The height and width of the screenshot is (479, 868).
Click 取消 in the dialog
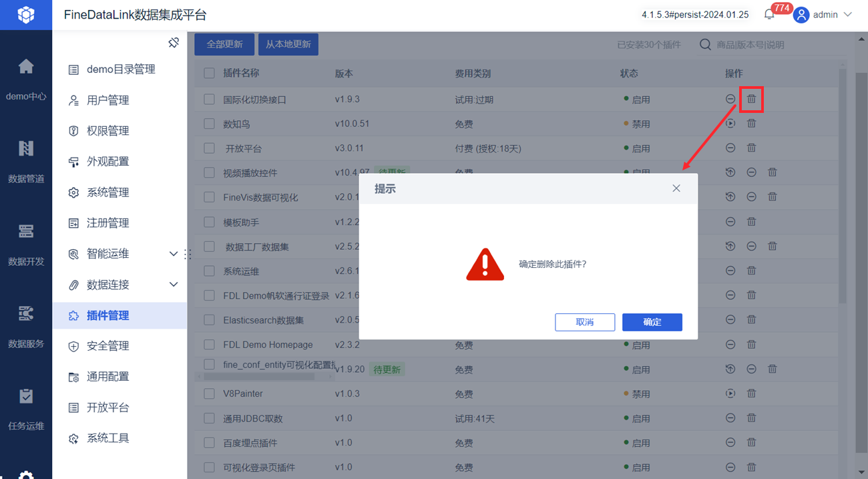coord(585,322)
